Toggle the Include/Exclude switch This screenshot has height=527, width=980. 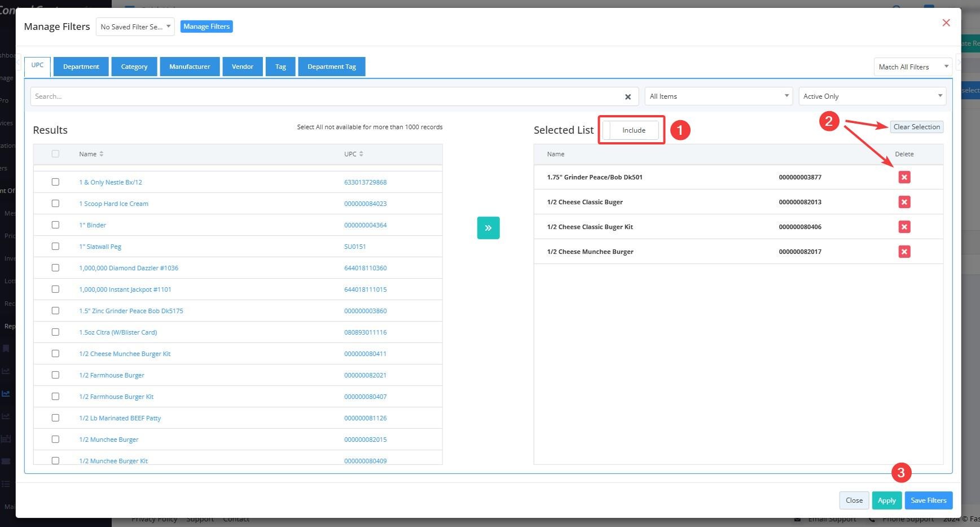[631, 130]
